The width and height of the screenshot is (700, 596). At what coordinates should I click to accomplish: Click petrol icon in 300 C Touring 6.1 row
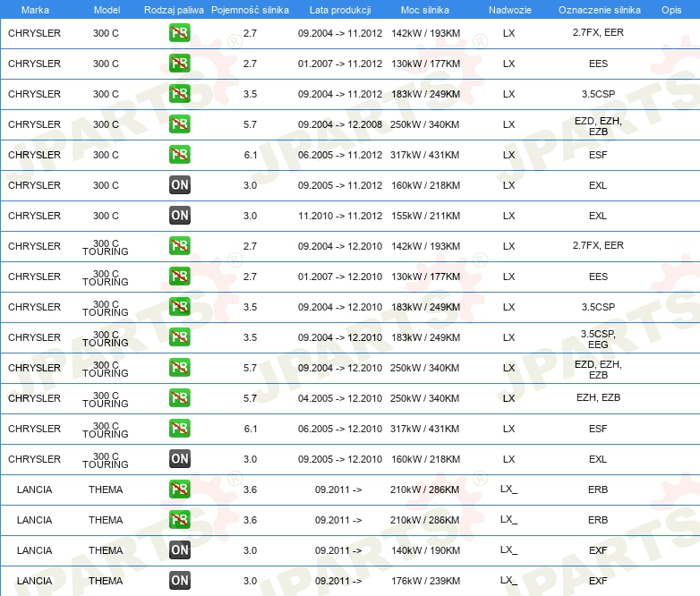(x=179, y=429)
